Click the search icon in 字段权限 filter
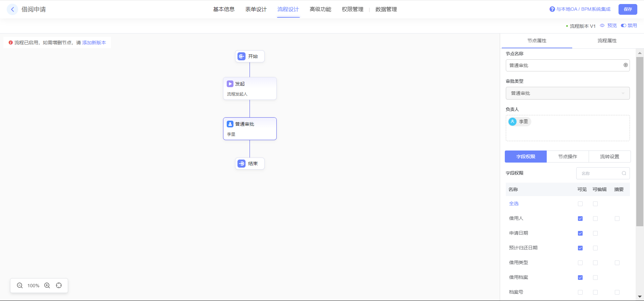 pos(624,173)
